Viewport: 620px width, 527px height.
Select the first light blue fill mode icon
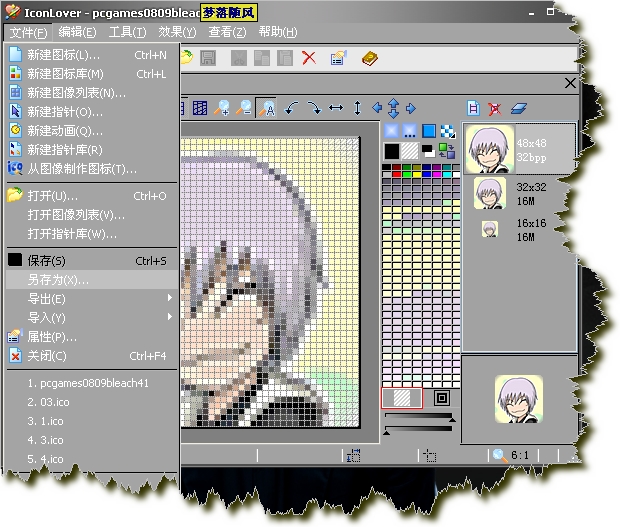click(x=391, y=131)
